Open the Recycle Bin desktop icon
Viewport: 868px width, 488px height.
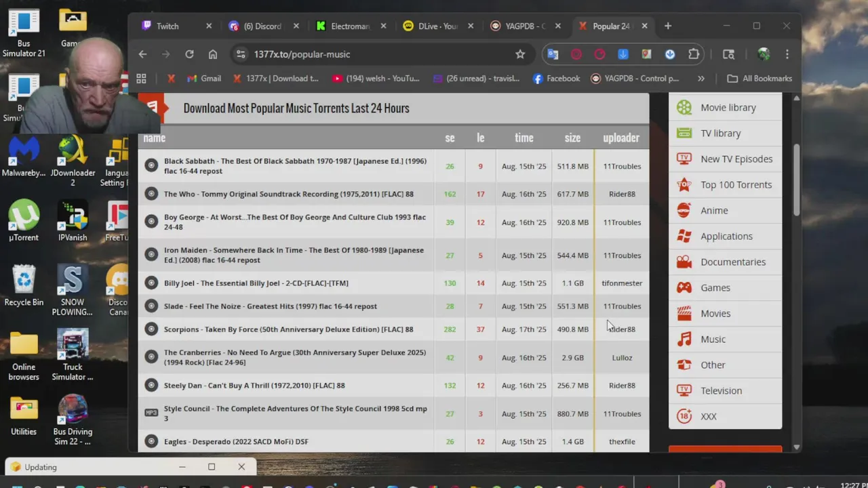(24, 286)
